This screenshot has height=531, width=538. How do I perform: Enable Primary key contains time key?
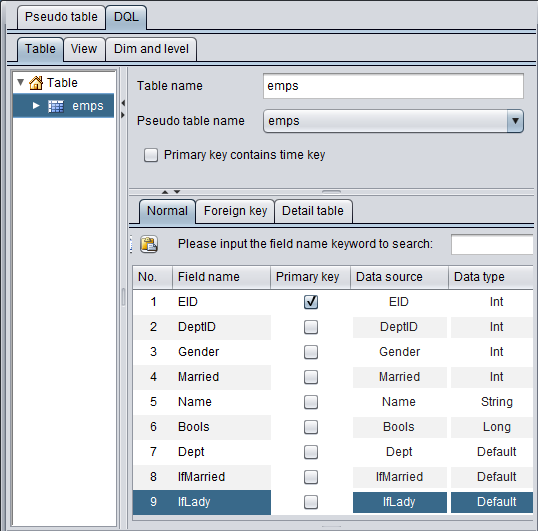(151, 155)
